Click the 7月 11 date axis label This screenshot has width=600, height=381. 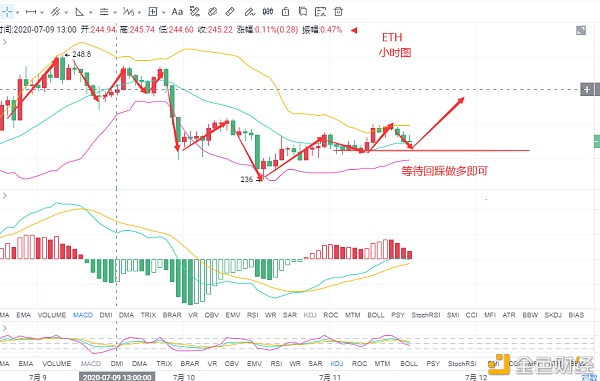[x=330, y=377]
